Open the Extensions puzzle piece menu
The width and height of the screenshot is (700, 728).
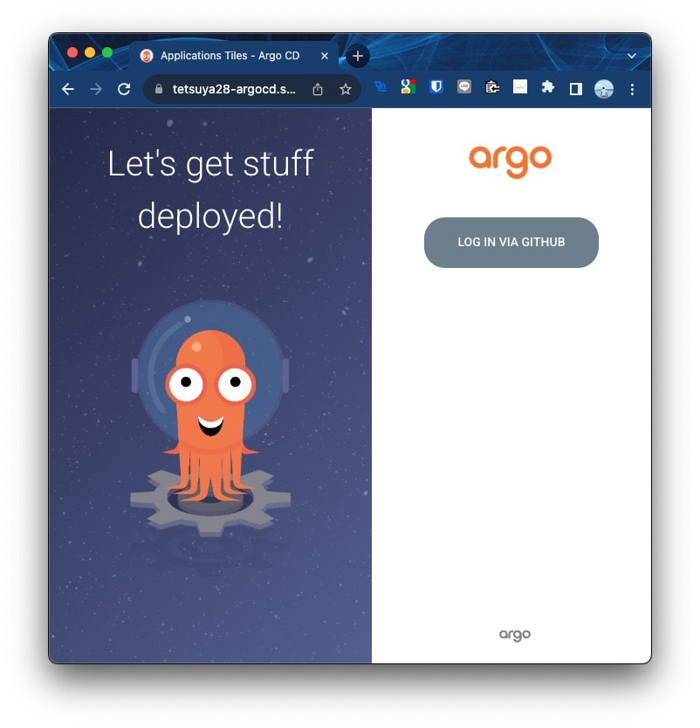(548, 86)
